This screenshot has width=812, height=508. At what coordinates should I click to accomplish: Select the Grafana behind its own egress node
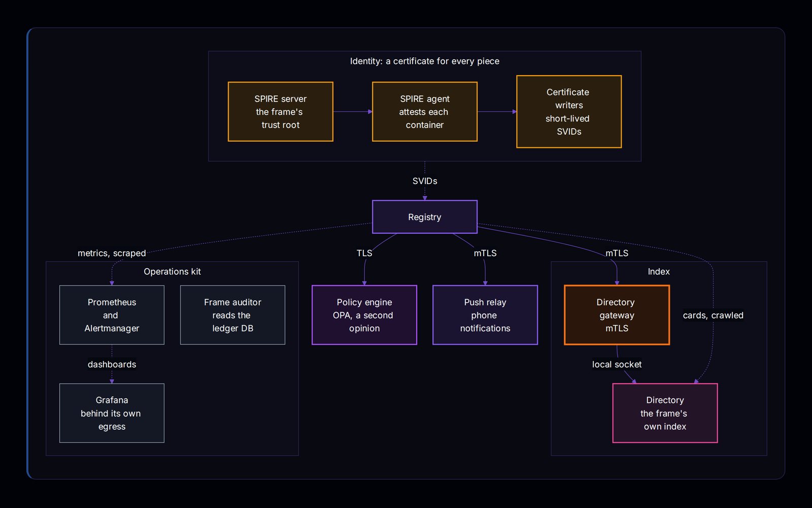112,413
